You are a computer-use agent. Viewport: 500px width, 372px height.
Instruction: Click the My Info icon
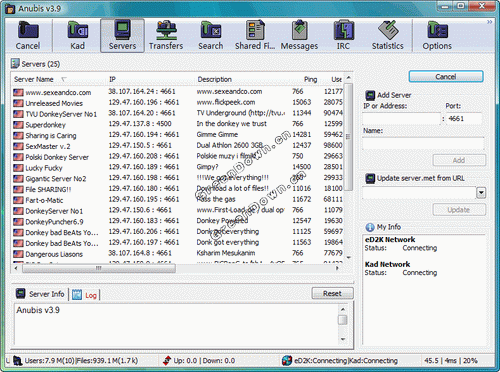(370, 227)
